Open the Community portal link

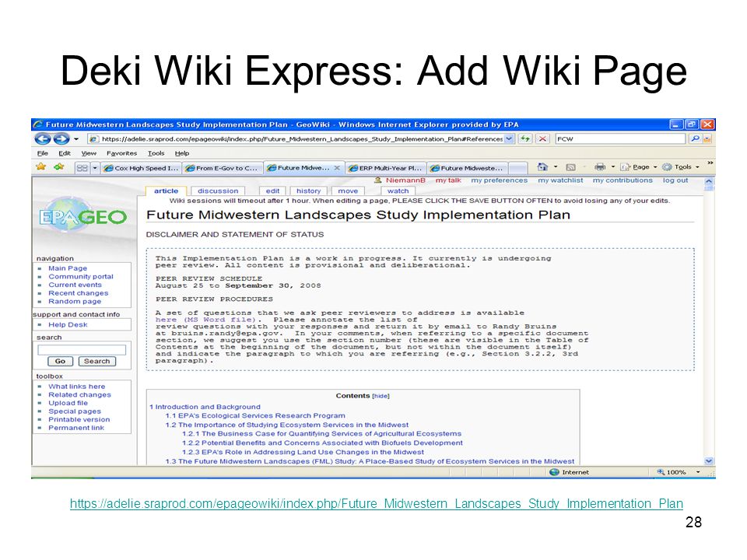(81, 277)
